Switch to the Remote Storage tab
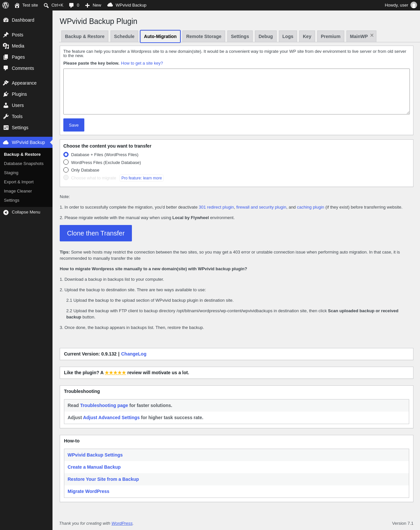Viewport: 420px width, 530px height. 204,36
